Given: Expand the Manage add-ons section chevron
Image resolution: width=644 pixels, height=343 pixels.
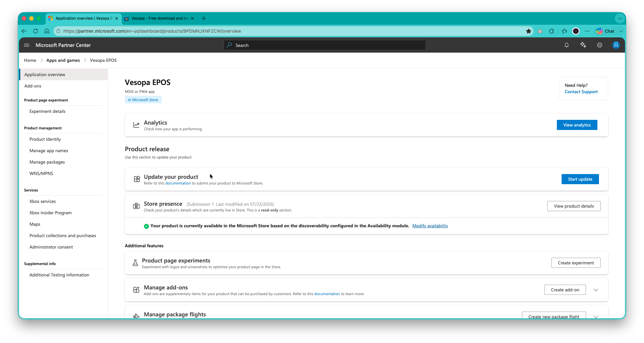Looking at the screenshot, I should (596, 290).
